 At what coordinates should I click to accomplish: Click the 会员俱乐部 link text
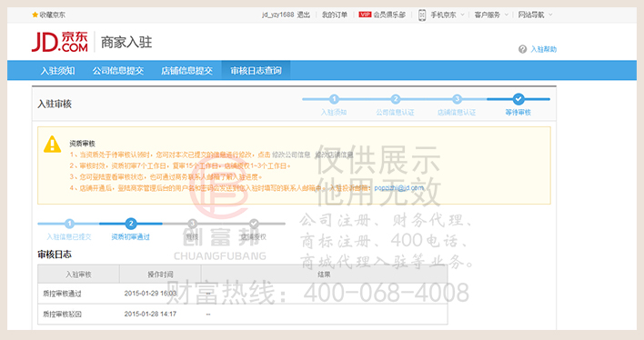point(389,15)
